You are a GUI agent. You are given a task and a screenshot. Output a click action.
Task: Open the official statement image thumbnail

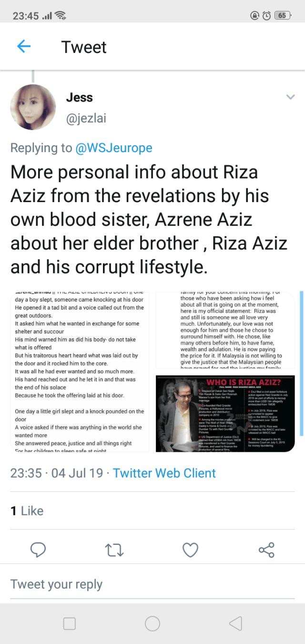(x=225, y=329)
